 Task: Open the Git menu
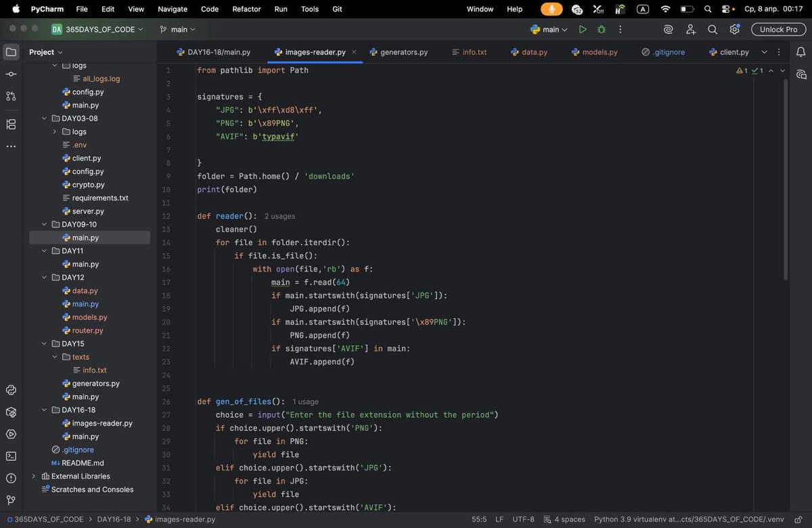tap(337, 9)
